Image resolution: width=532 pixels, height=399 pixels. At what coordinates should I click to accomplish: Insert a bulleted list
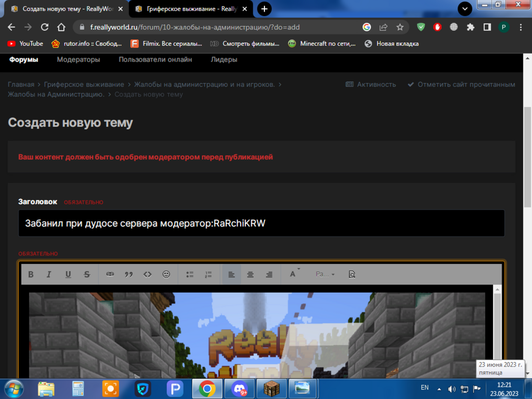pyautogui.click(x=190, y=274)
